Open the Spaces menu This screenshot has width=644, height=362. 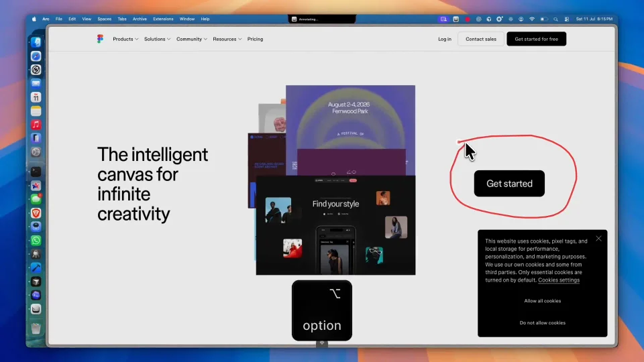(x=105, y=19)
